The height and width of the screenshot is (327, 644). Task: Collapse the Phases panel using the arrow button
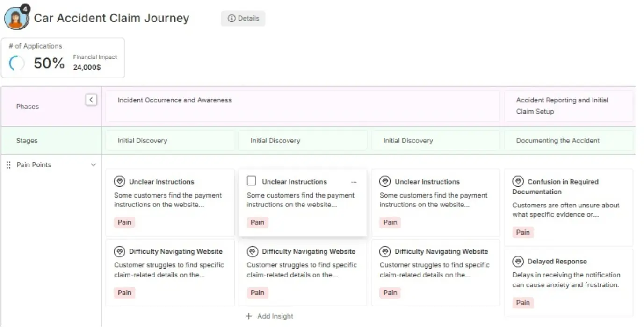pos(91,100)
